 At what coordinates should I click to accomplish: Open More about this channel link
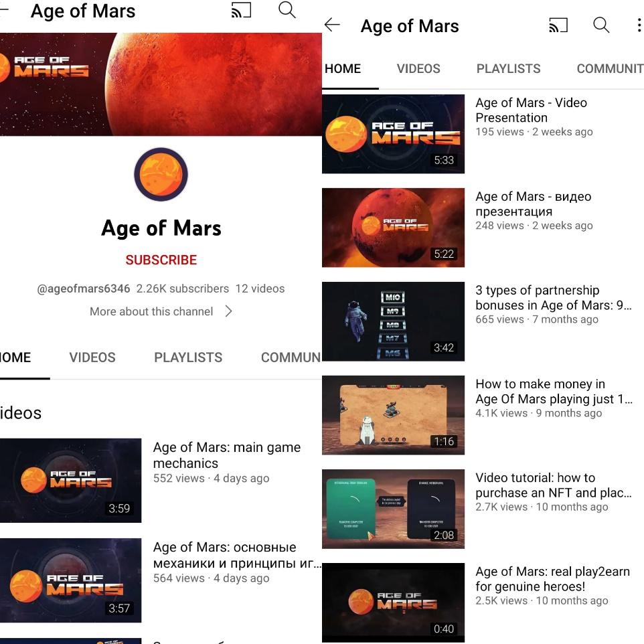pos(151,311)
